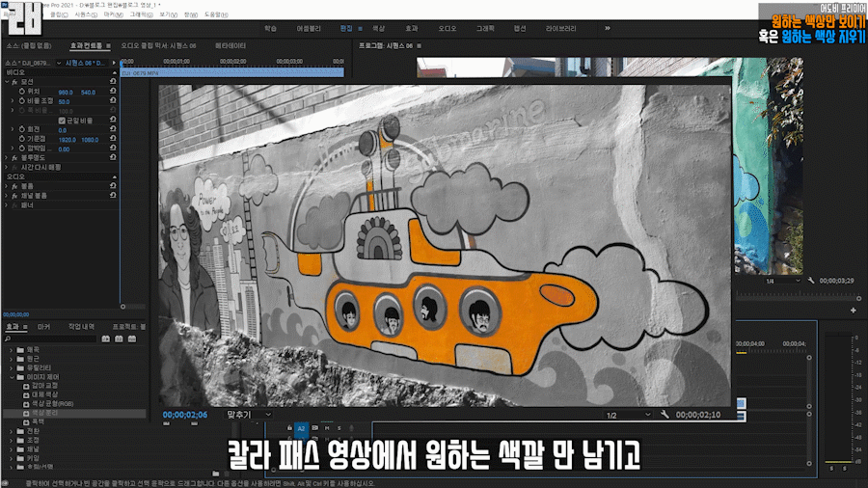Expand the 회전 parameter
The image size is (868, 488).
(x=13, y=129)
